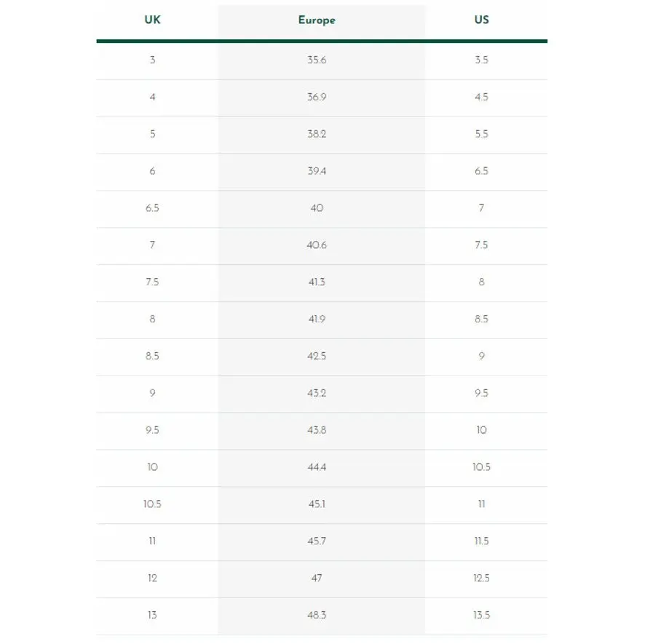
Task: Select UK size 10.5 cell
Action: pos(152,504)
